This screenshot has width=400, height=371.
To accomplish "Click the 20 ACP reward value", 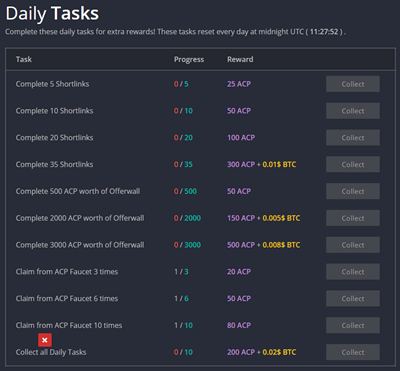I will pyautogui.click(x=239, y=272).
